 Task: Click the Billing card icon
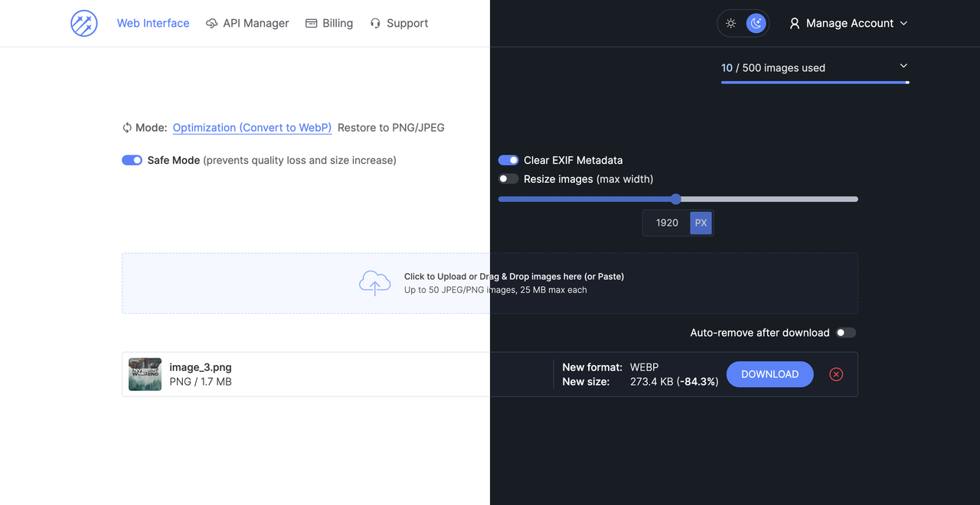(x=311, y=24)
